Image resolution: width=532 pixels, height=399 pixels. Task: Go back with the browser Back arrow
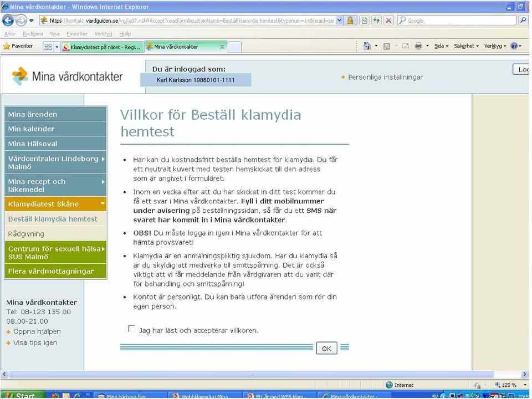point(8,21)
